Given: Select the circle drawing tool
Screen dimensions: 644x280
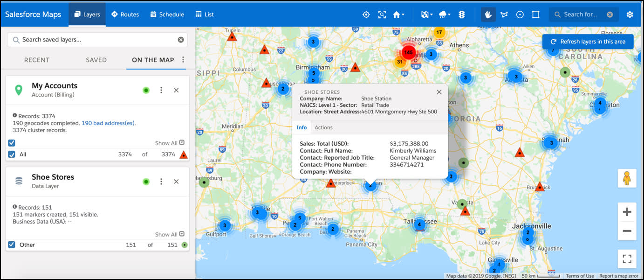Looking at the screenshot, I should 520,14.
